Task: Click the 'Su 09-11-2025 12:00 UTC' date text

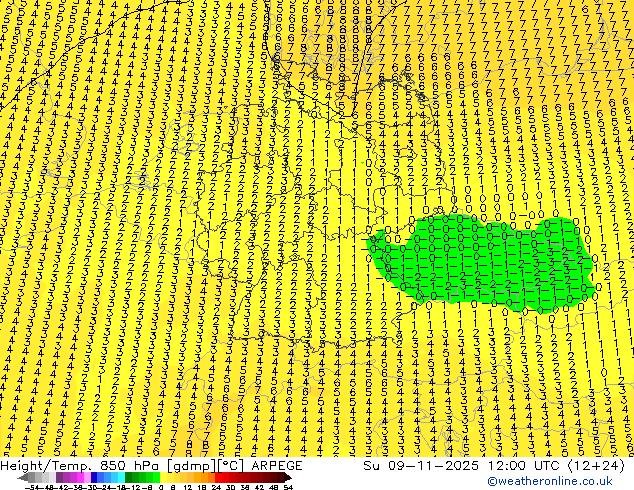Action: coord(463,466)
